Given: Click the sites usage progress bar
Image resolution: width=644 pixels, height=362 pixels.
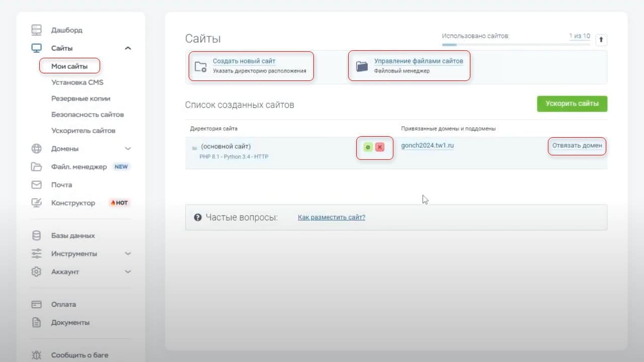Looking at the screenshot, I should (x=516, y=45).
